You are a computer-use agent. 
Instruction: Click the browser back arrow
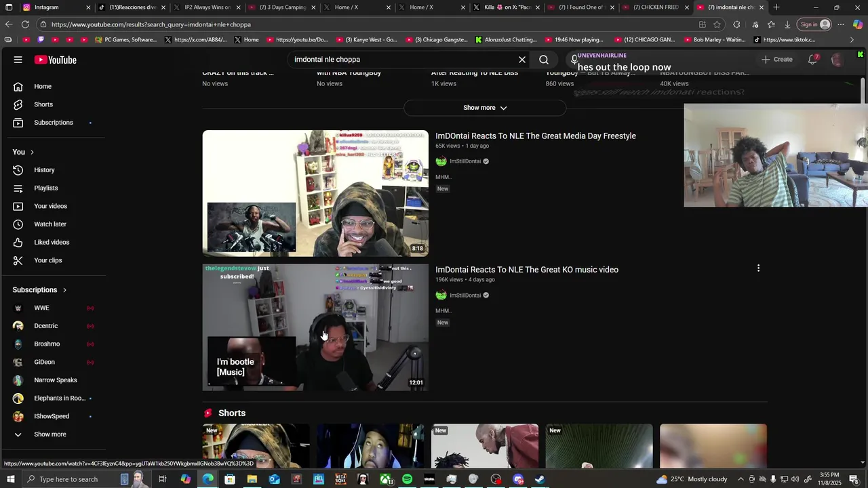pyautogui.click(x=9, y=24)
